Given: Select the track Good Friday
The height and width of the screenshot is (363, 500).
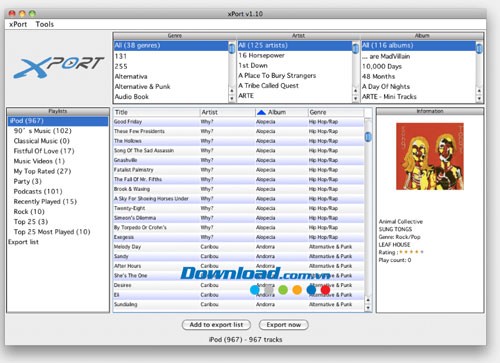Looking at the screenshot, I should 239,122.
